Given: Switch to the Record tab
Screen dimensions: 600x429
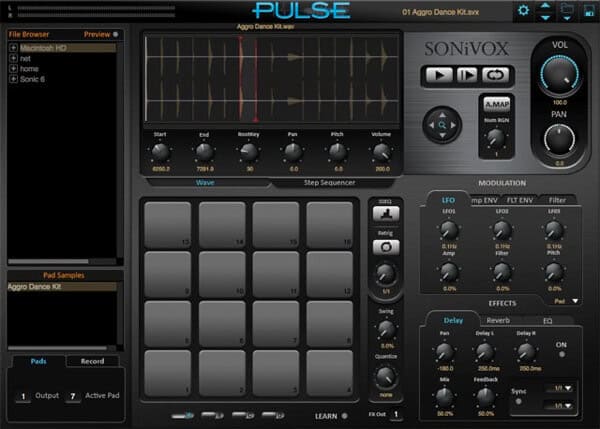Looking at the screenshot, I should (x=92, y=361).
